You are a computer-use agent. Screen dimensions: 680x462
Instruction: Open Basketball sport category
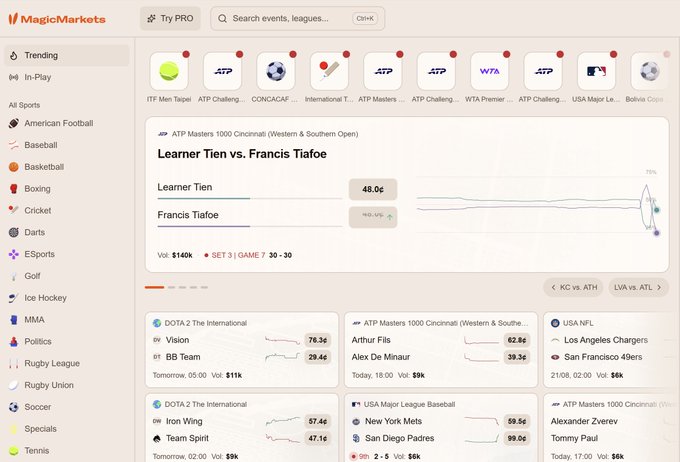click(x=67, y=167)
